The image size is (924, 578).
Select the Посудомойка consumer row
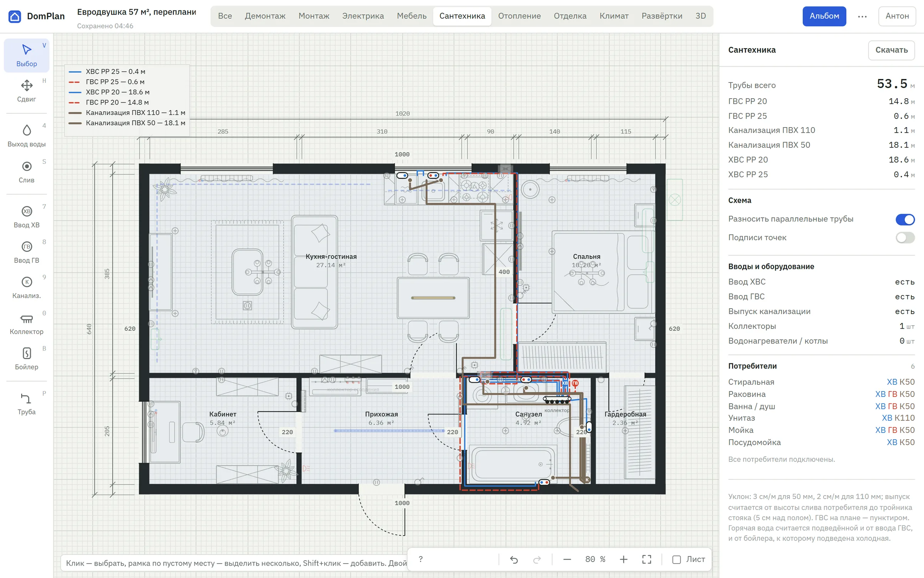pyautogui.click(x=821, y=442)
